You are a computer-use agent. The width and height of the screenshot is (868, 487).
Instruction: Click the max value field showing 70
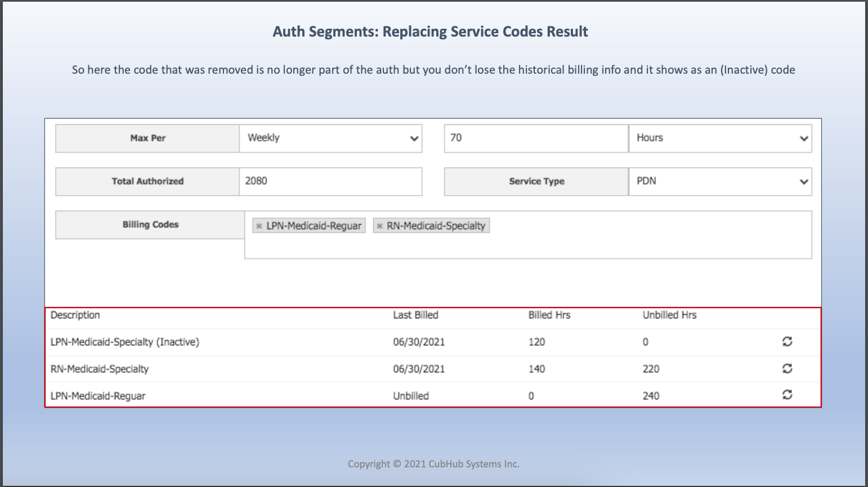tap(536, 138)
